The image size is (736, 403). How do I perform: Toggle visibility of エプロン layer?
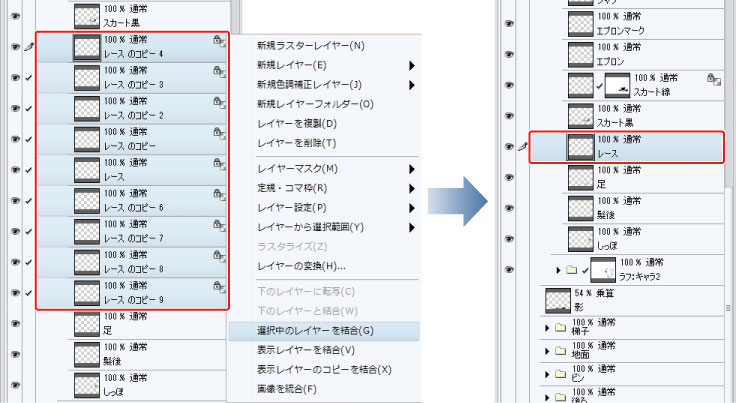tap(509, 54)
